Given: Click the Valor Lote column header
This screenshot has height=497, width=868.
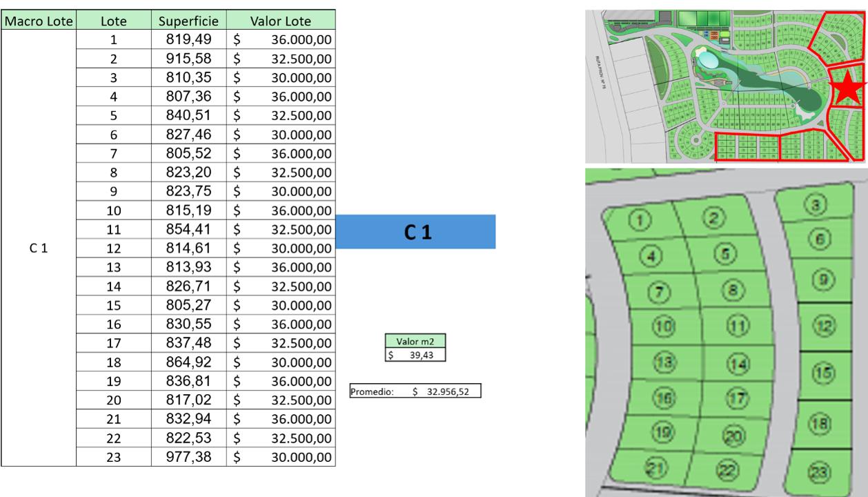Looking at the screenshot, I should point(281,21).
